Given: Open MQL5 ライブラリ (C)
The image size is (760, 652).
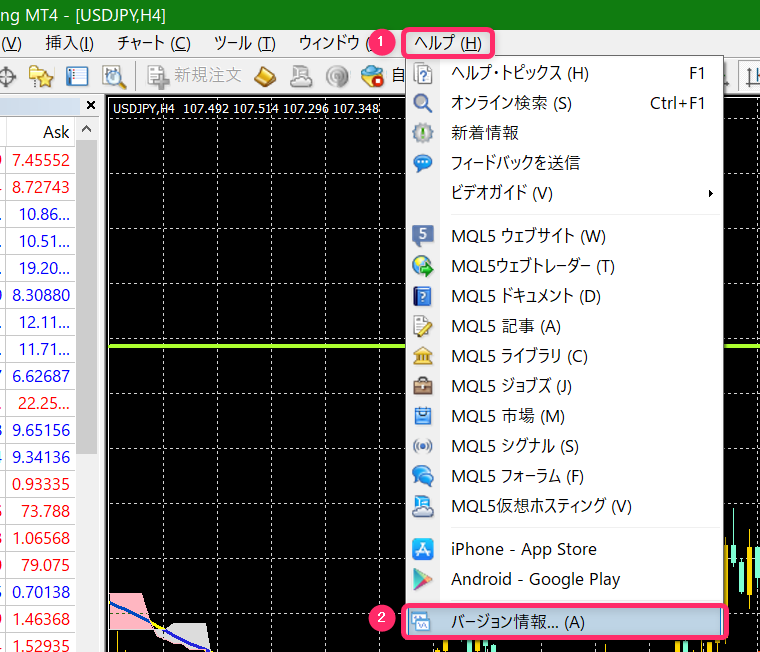Looking at the screenshot, I should coord(565,356).
